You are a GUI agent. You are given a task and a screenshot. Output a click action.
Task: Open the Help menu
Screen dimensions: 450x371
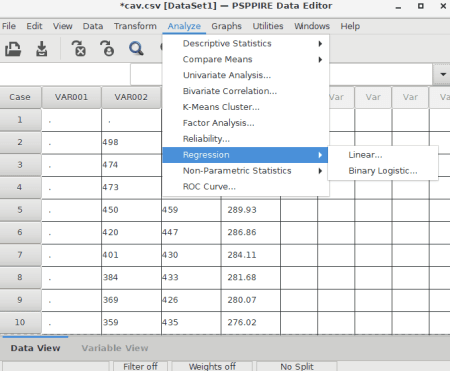(350, 26)
